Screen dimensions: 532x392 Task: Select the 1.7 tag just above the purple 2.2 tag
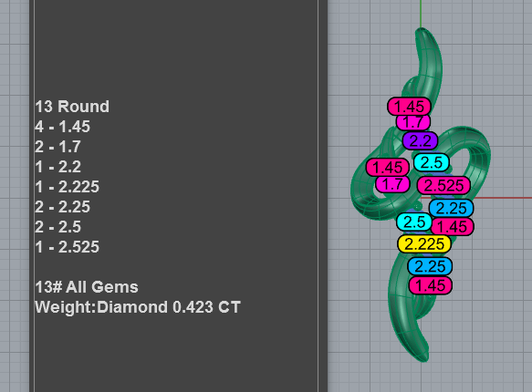413,122
